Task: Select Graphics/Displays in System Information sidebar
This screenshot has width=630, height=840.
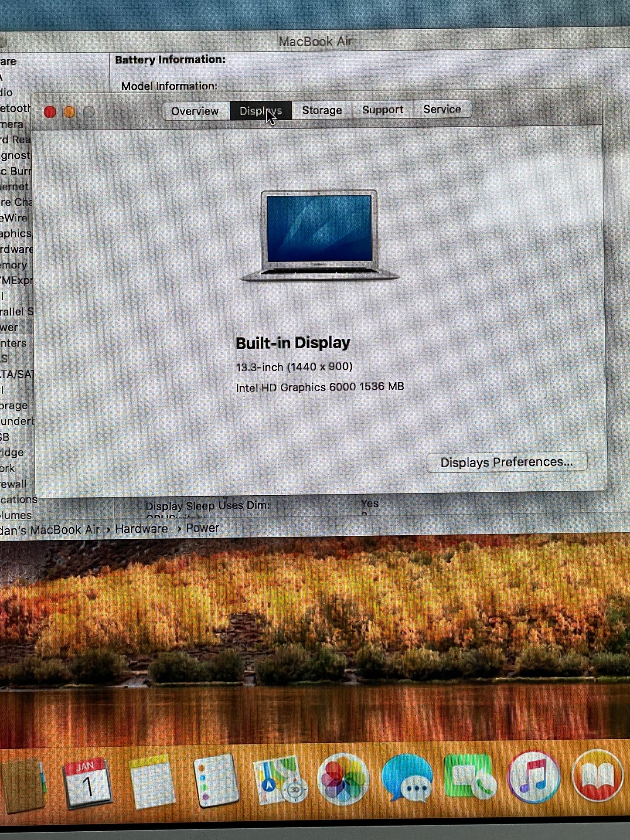Action: point(16,234)
